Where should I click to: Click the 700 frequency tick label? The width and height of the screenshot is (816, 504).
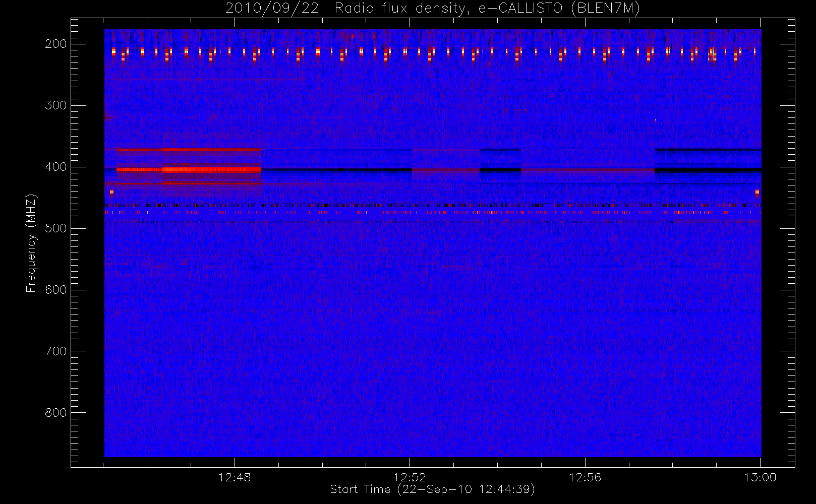click(x=55, y=351)
